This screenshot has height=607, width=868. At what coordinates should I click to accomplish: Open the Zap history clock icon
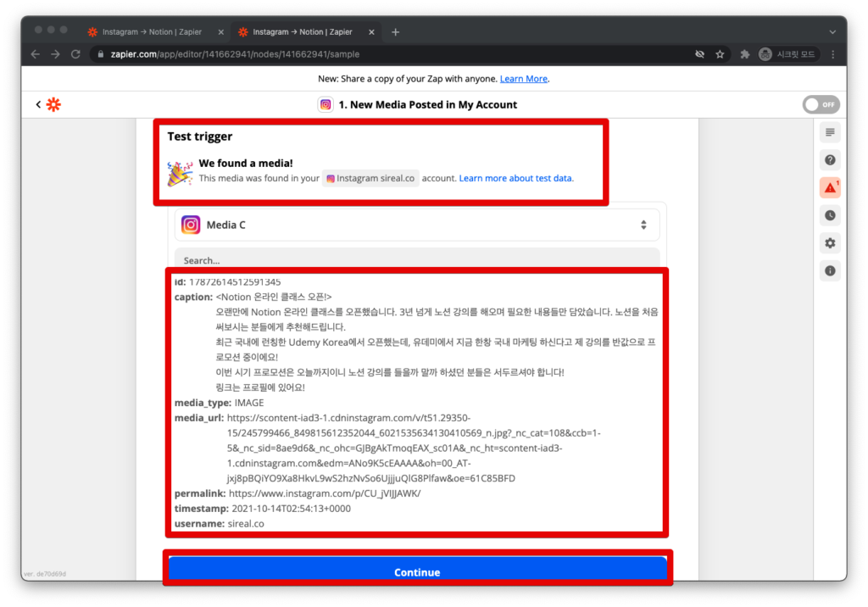click(x=830, y=215)
